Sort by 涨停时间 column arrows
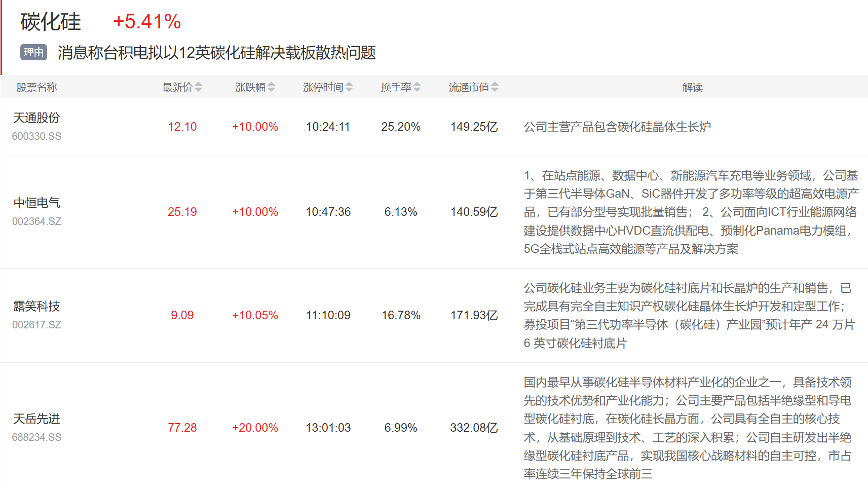 coord(349,87)
